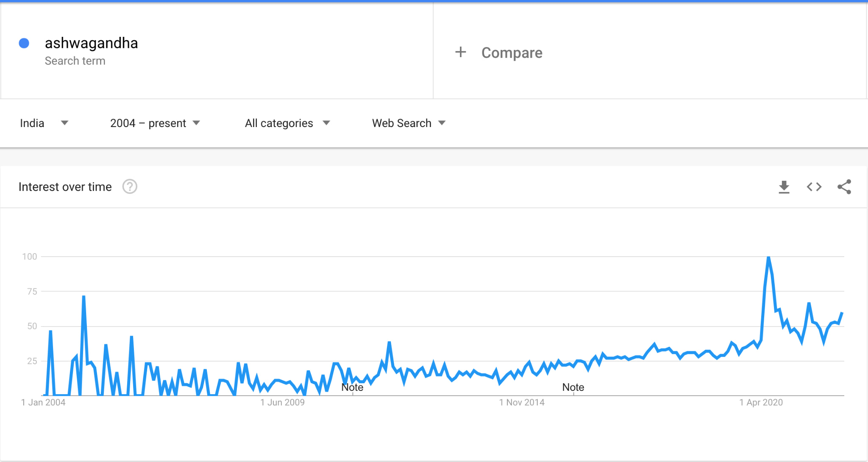Image resolution: width=868 pixels, height=462 pixels.
Task: Click the blue dot next to ashwagandha
Action: (x=24, y=43)
